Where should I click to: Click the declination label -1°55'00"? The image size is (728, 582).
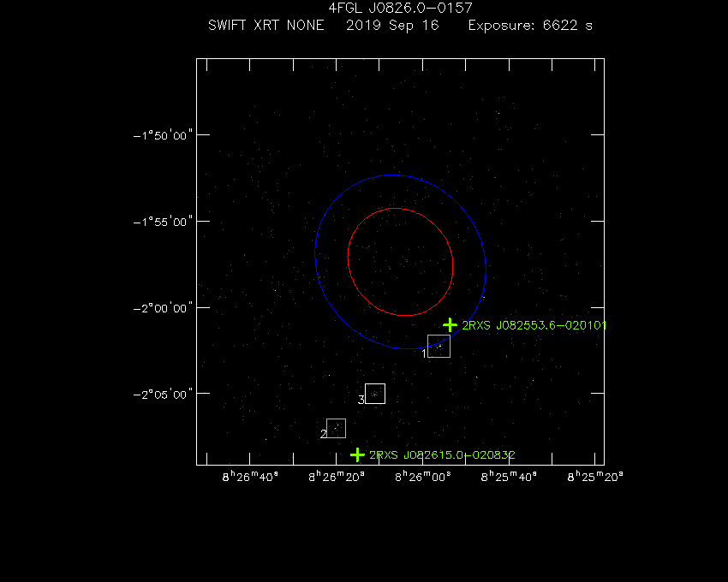pyautogui.click(x=163, y=222)
